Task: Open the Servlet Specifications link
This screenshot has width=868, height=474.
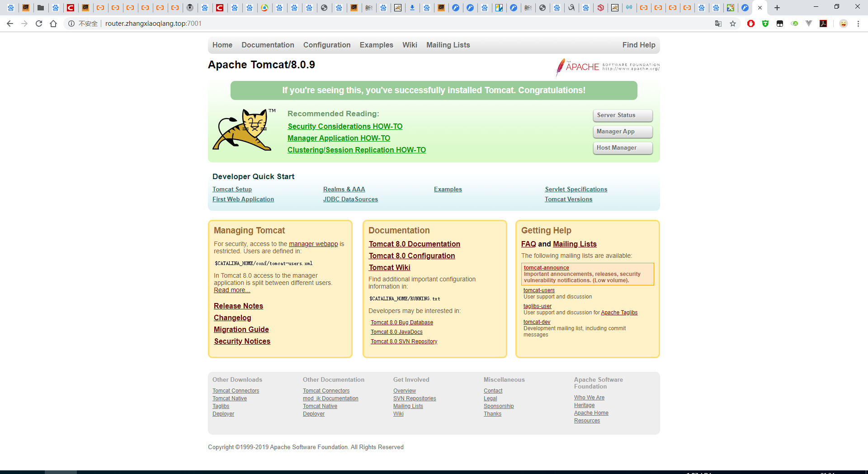Action: 576,190
